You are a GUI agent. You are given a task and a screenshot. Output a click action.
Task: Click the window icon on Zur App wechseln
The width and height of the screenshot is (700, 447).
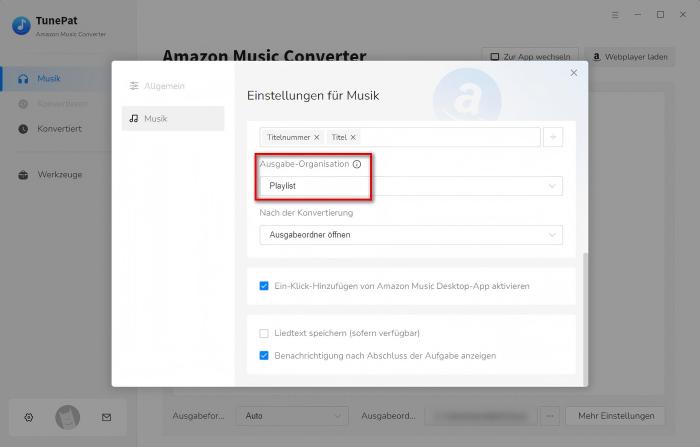[x=495, y=57]
